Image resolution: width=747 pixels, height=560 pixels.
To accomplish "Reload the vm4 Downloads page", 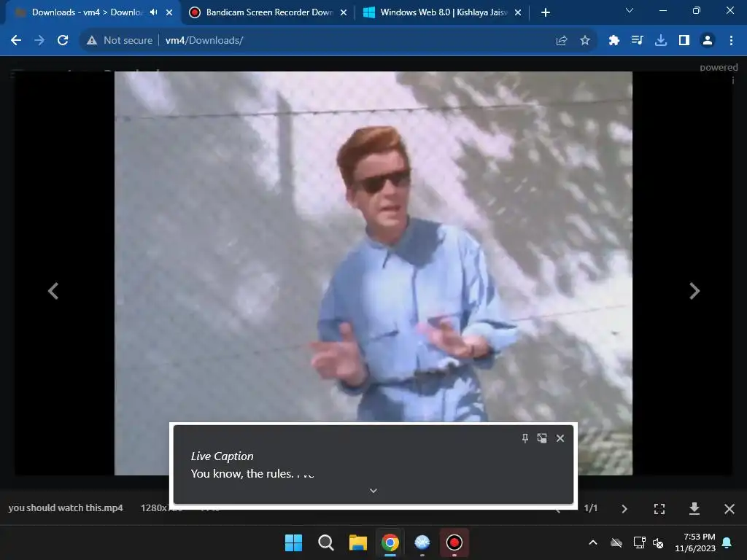I will pos(63,41).
